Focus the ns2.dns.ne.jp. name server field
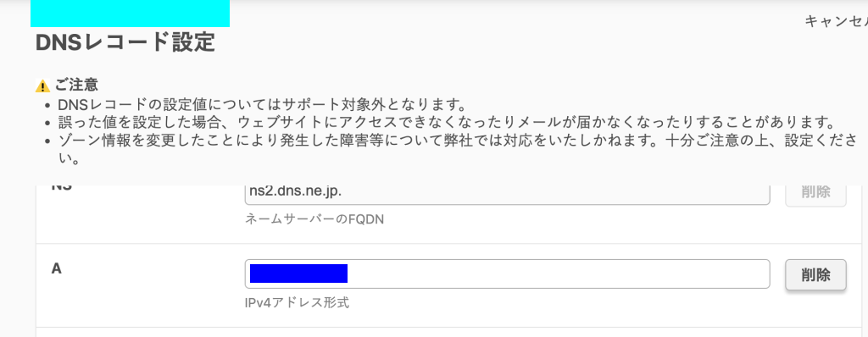The width and height of the screenshot is (868, 337). [507, 192]
